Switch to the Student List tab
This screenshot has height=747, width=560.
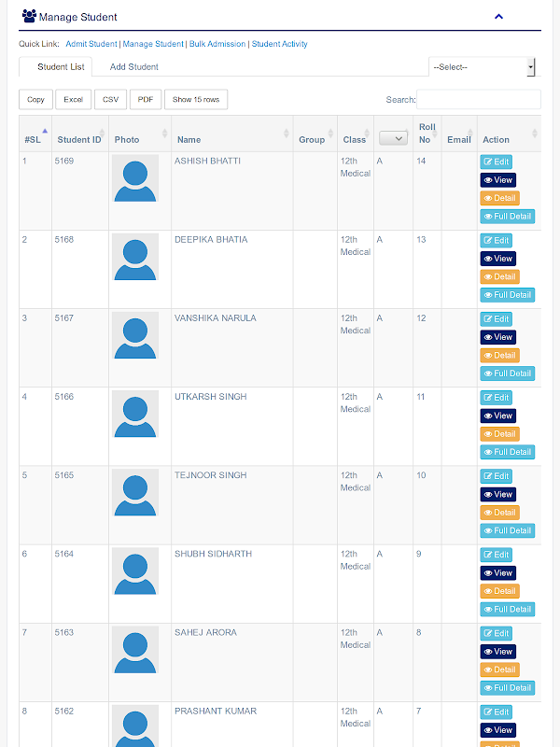click(56, 66)
